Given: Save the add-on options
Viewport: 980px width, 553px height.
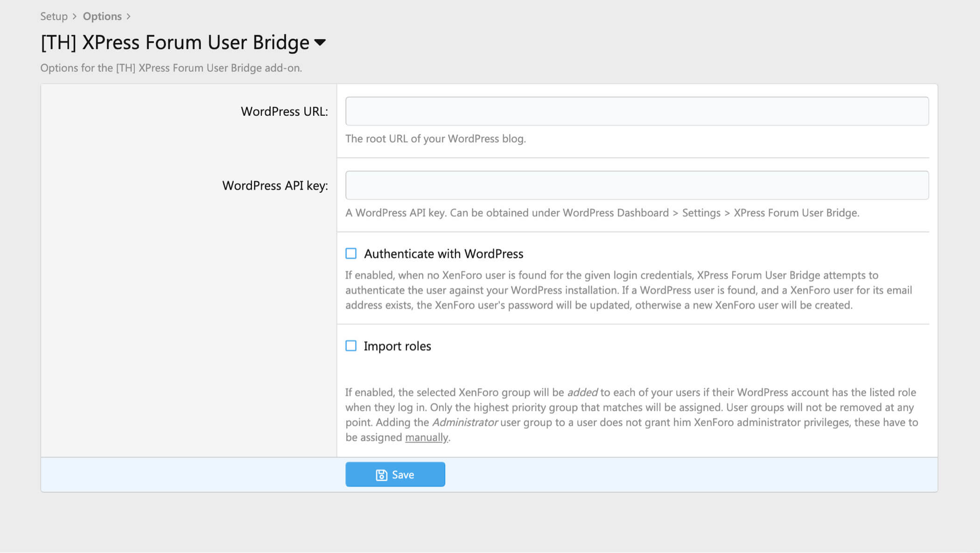Looking at the screenshot, I should coord(395,475).
